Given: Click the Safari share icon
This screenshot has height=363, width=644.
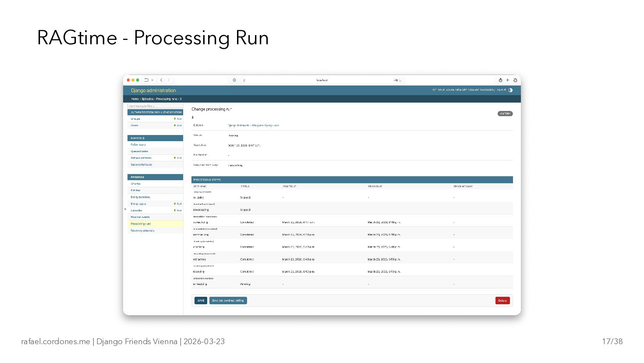Looking at the screenshot, I should 500,80.
